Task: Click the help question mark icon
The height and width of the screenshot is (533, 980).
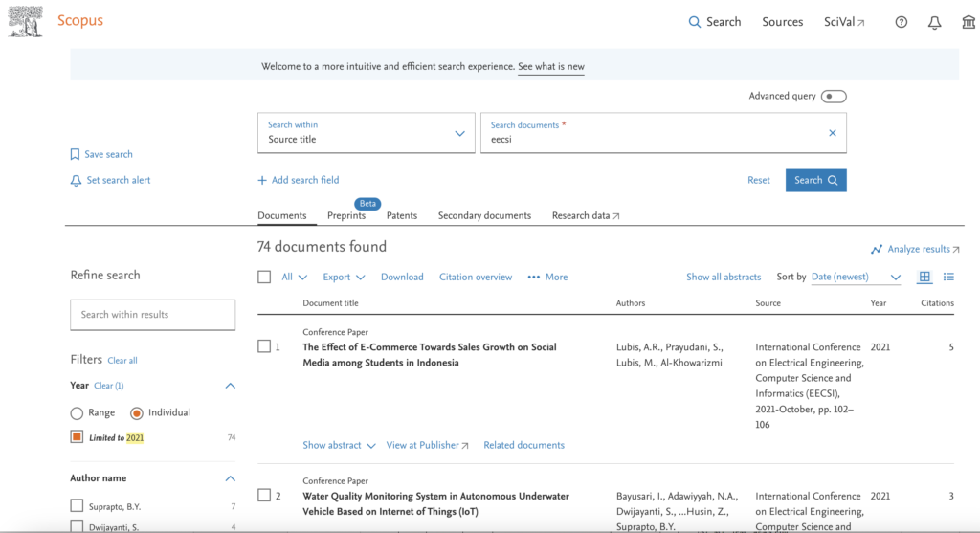Action: point(901,22)
